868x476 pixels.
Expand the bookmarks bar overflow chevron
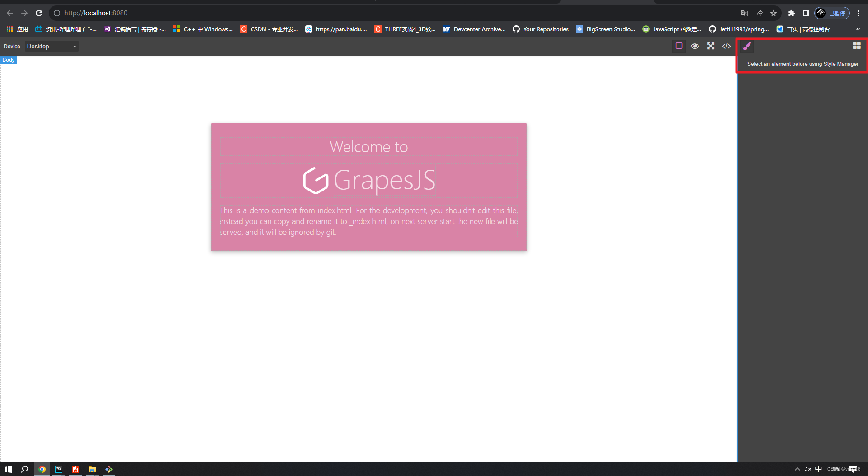858,29
